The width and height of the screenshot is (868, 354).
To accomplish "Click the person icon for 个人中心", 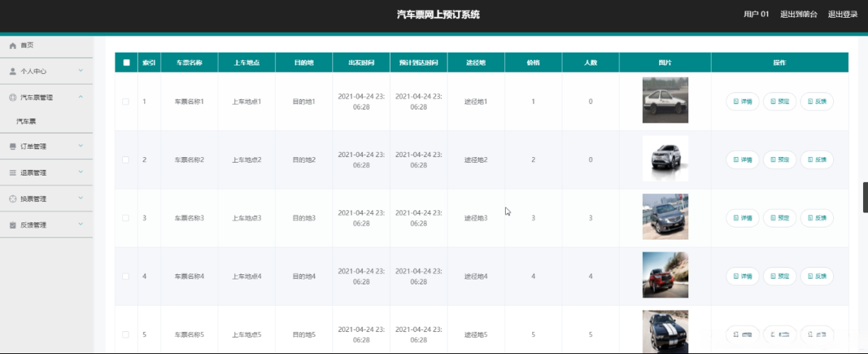I will pyautogui.click(x=13, y=72).
